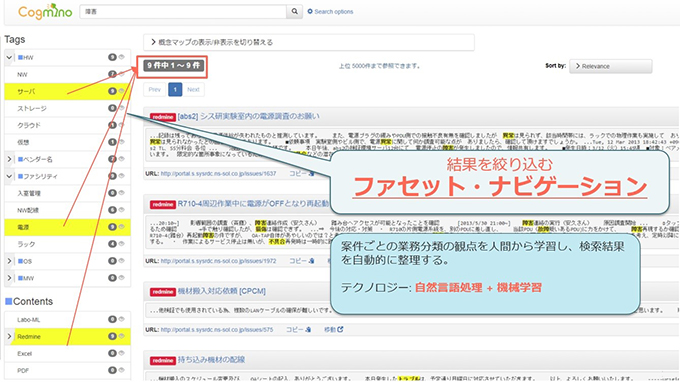The height and width of the screenshot is (382, 680).
Task: Expand the MW tag group
Action: (x=9, y=278)
